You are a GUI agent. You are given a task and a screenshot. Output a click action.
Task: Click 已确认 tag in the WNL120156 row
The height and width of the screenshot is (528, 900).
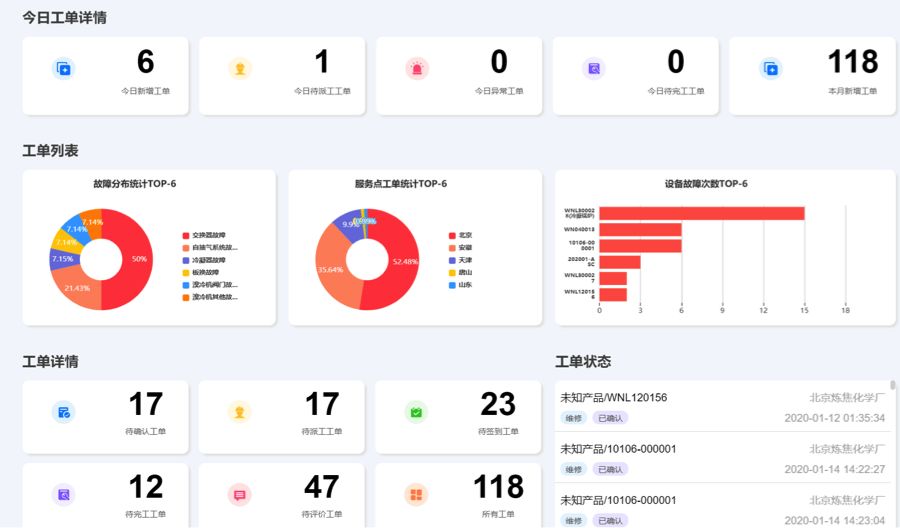[610, 418]
